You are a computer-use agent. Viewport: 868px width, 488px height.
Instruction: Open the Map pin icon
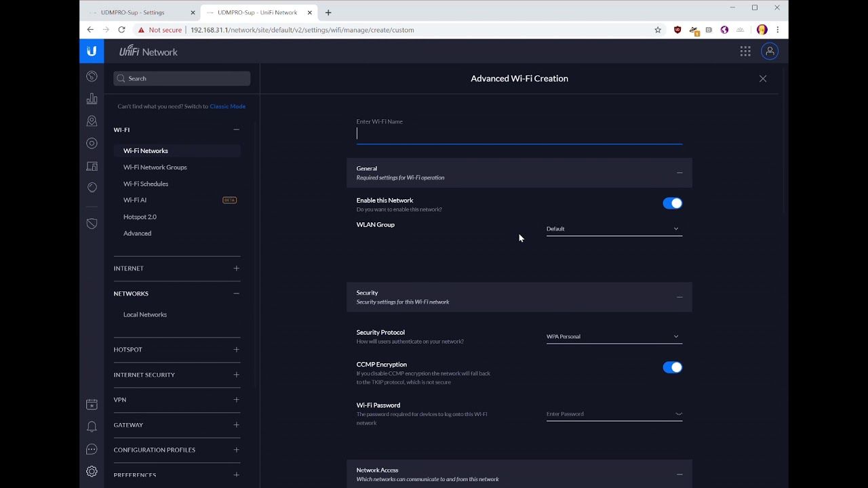(x=92, y=121)
